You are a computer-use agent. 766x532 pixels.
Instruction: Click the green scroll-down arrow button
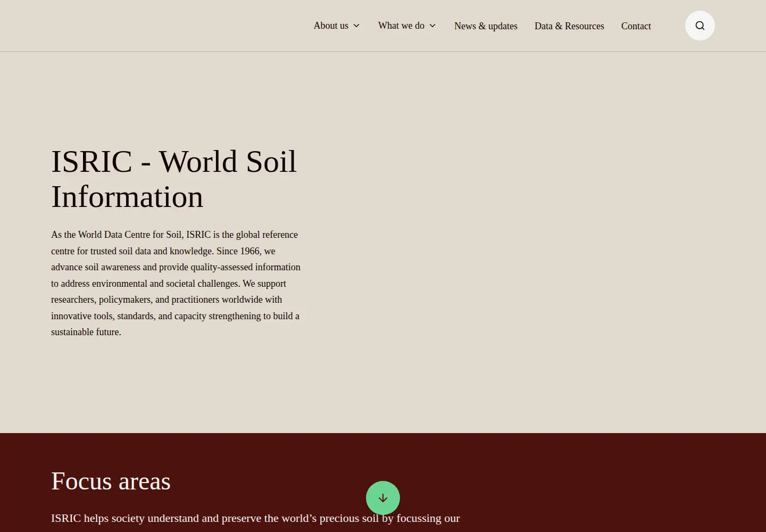click(383, 498)
